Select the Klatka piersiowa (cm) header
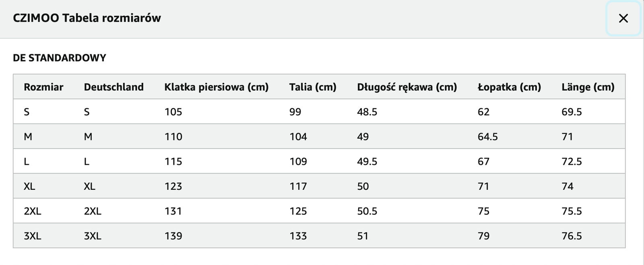The width and height of the screenshot is (644, 265). (216, 87)
